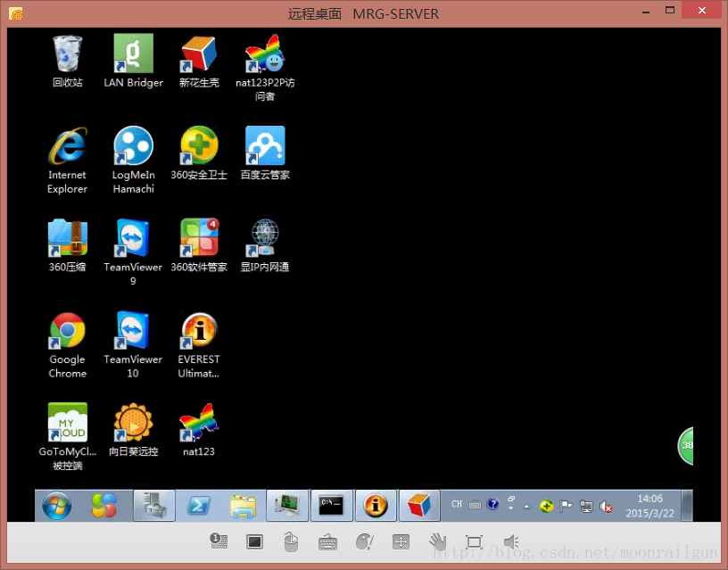Select the 百度云管家 desktop shortcut
Screen dimensions: 728x570
(x=265, y=153)
